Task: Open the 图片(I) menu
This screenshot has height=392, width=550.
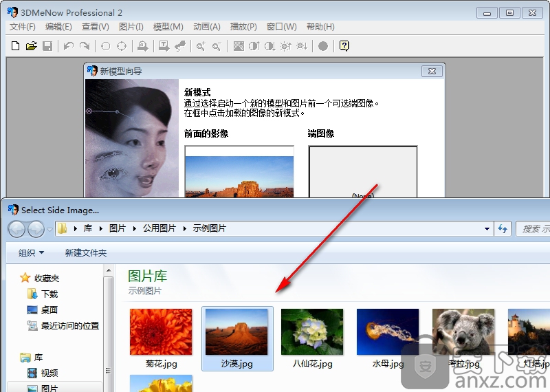Action: coord(131,27)
